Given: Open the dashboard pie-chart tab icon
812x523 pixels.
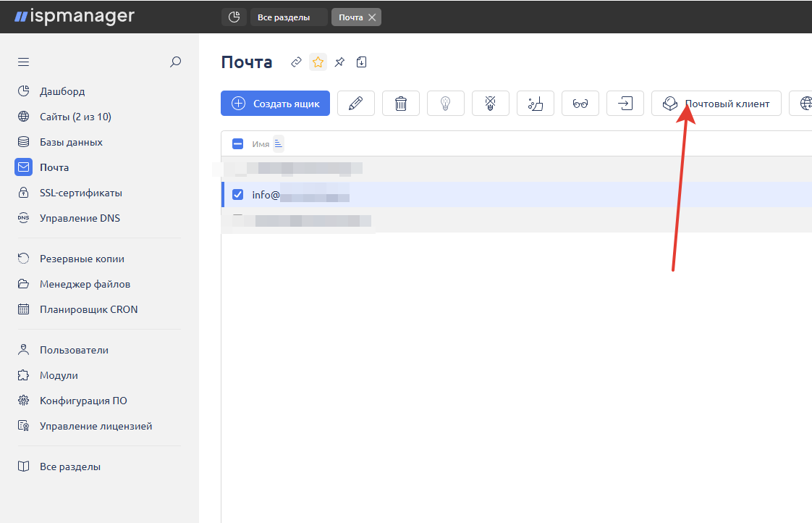Looking at the screenshot, I should (x=234, y=17).
